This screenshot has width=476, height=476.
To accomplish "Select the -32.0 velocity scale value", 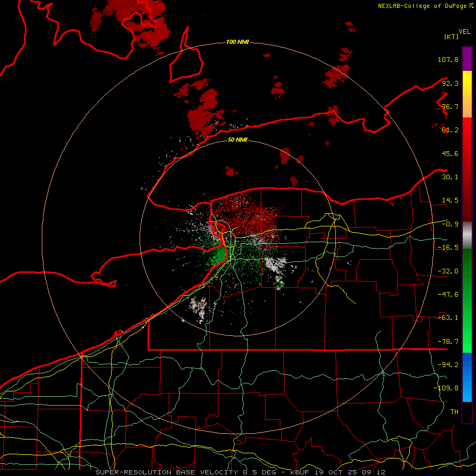I will tap(448, 271).
